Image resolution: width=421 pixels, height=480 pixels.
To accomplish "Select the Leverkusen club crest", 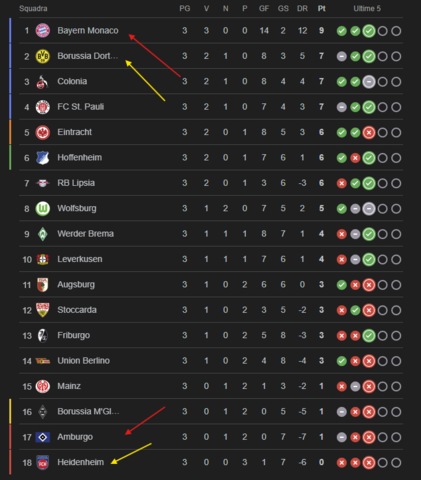I will click(43, 259).
